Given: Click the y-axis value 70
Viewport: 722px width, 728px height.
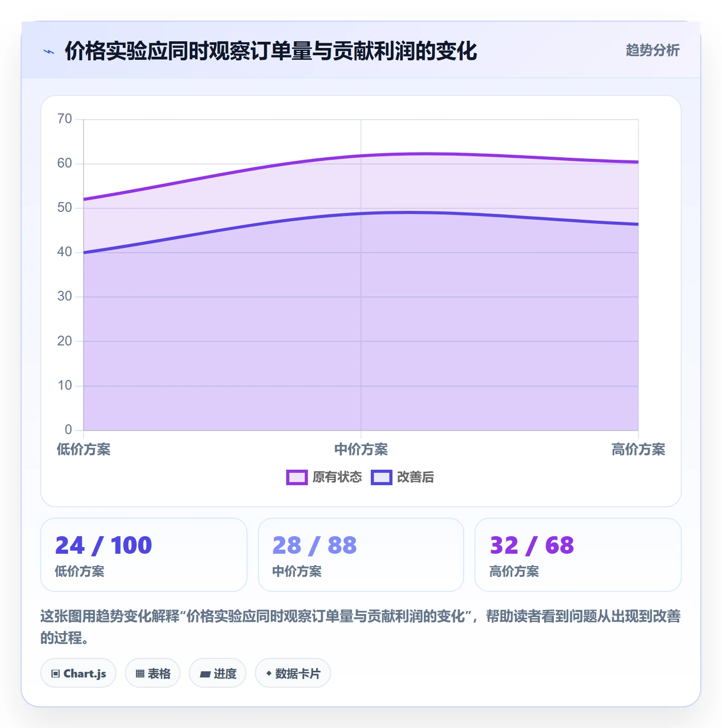Looking at the screenshot, I should point(64,119).
